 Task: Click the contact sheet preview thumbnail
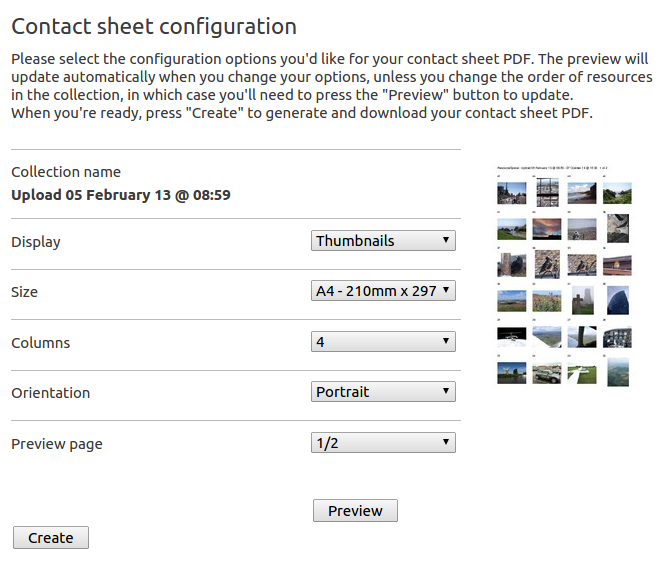564,276
